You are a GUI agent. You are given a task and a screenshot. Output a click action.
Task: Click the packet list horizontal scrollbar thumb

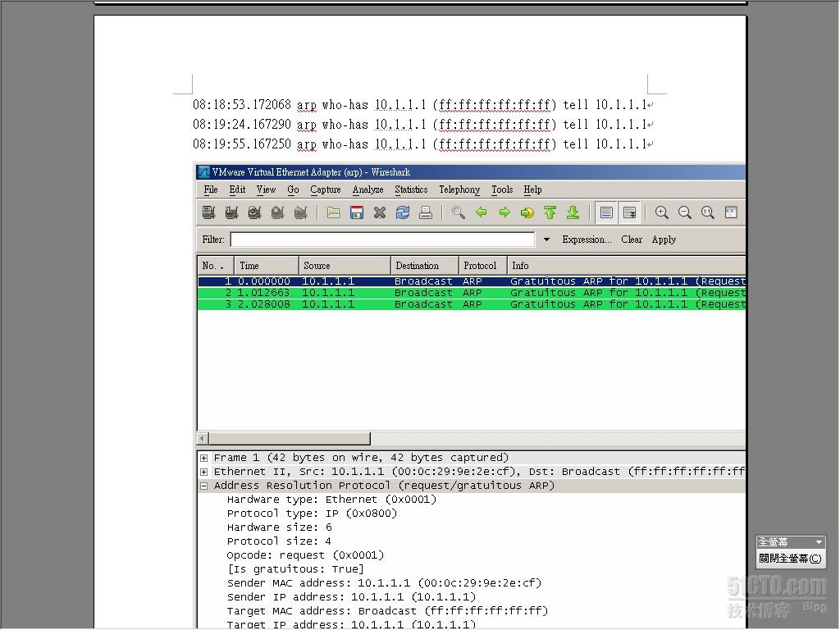pyautogui.click(x=290, y=439)
